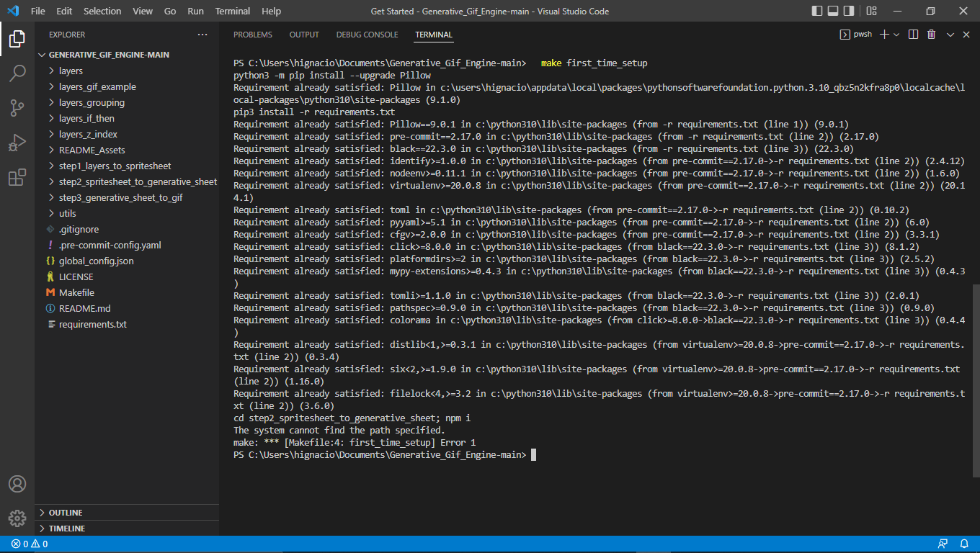Click the 'Error 1' make error line
The width and height of the screenshot is (980, 553).
click(355, 443)
